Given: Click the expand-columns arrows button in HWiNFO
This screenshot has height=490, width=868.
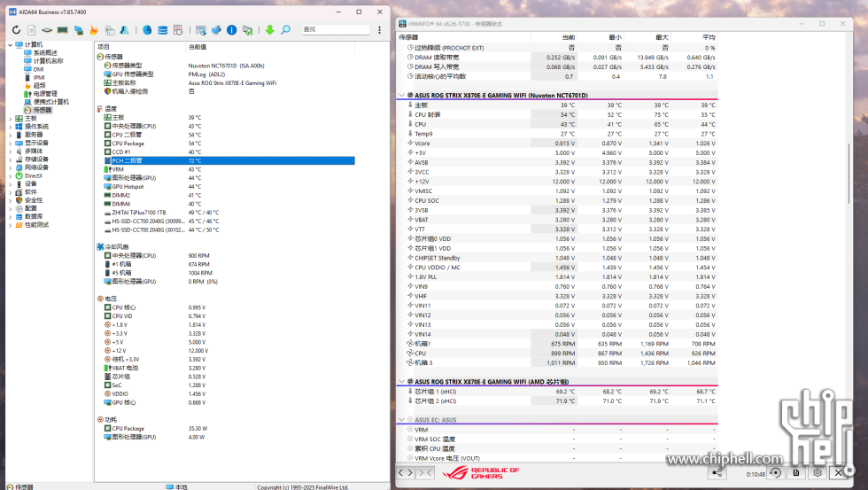Looking at the screenshot, I should (406, 473).
